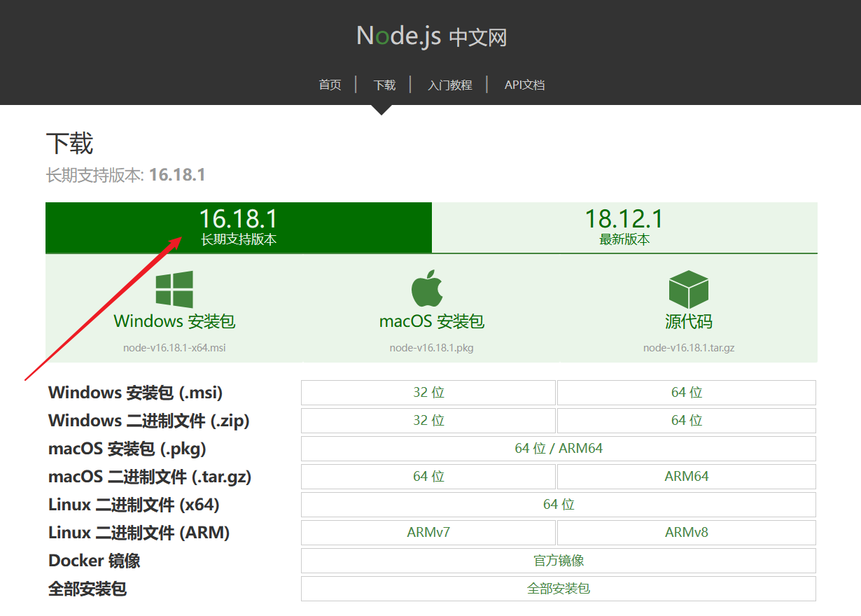Click the Linux 二进制文件 (x64) row label
The image size is (861, 616).
click(x=134, y=505)
